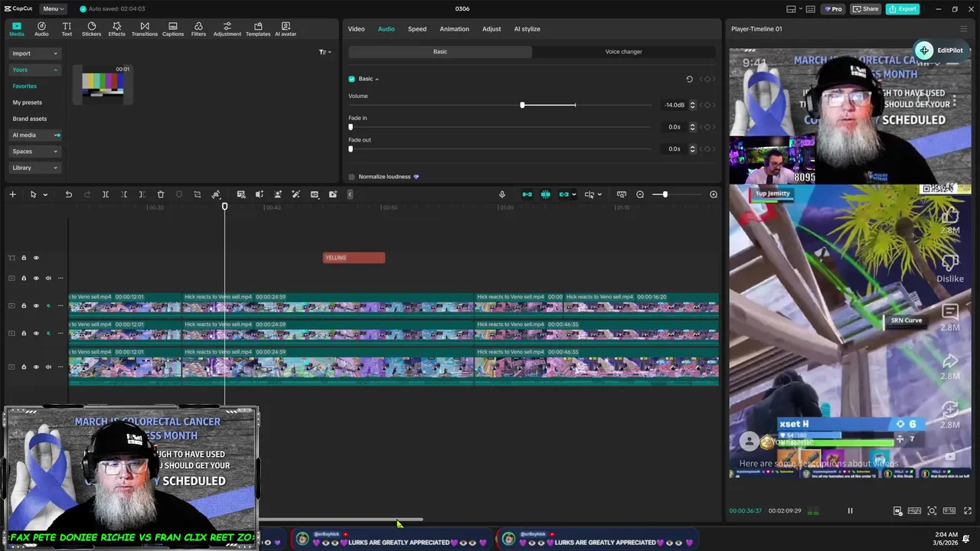Delete the selected clip with trash icon

click(x=161, y=194)
